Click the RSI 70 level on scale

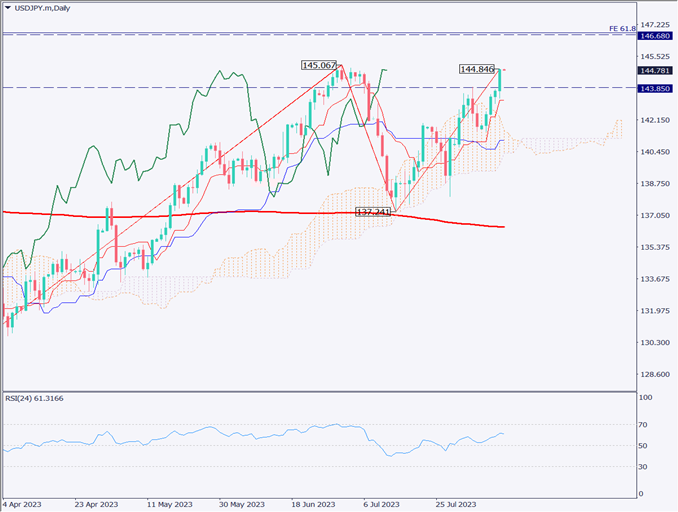645,426
